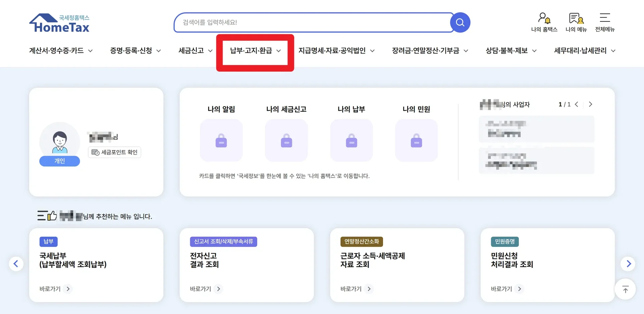
Task: Expand the 세금신고 dropdown menu
Action: point(195,51)
